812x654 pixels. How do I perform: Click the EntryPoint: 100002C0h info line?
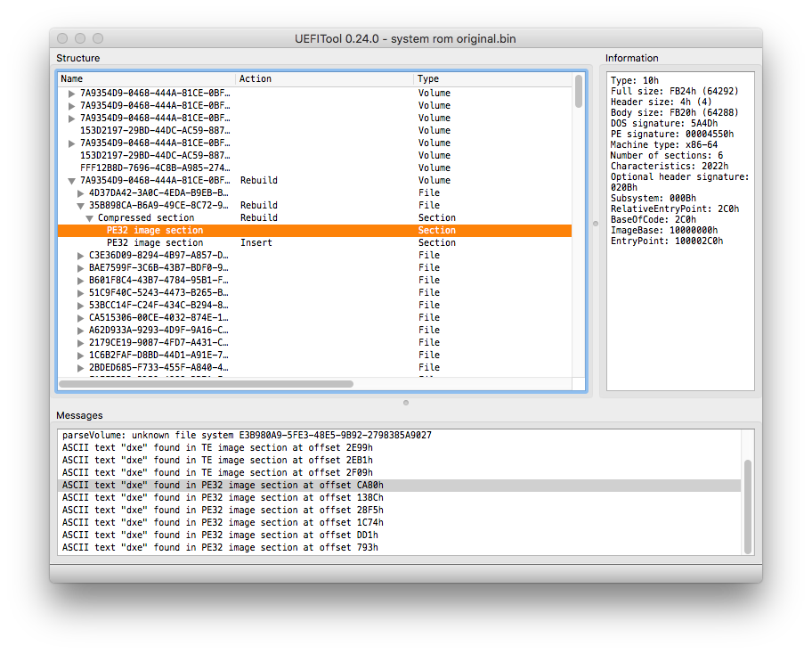click(667, 241)
